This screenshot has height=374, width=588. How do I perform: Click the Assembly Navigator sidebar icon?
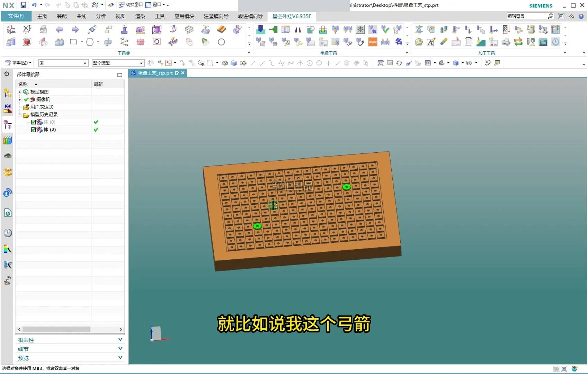pos(8,93)
